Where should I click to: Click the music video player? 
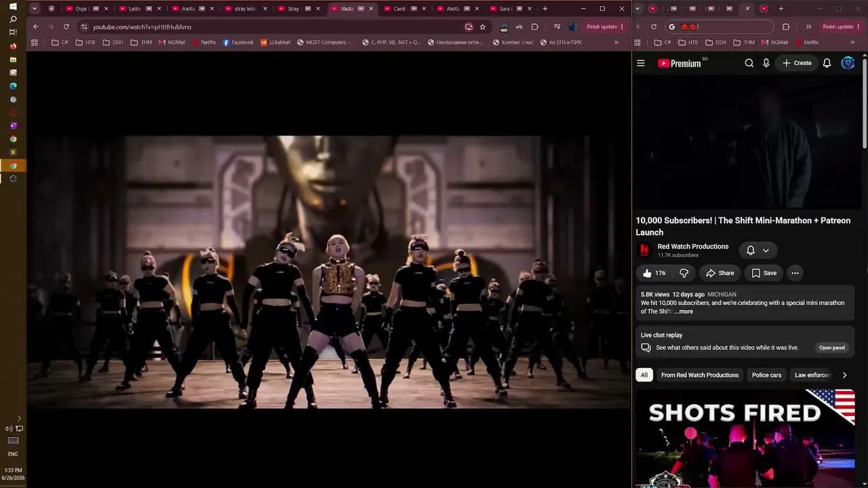click(330, 271)
